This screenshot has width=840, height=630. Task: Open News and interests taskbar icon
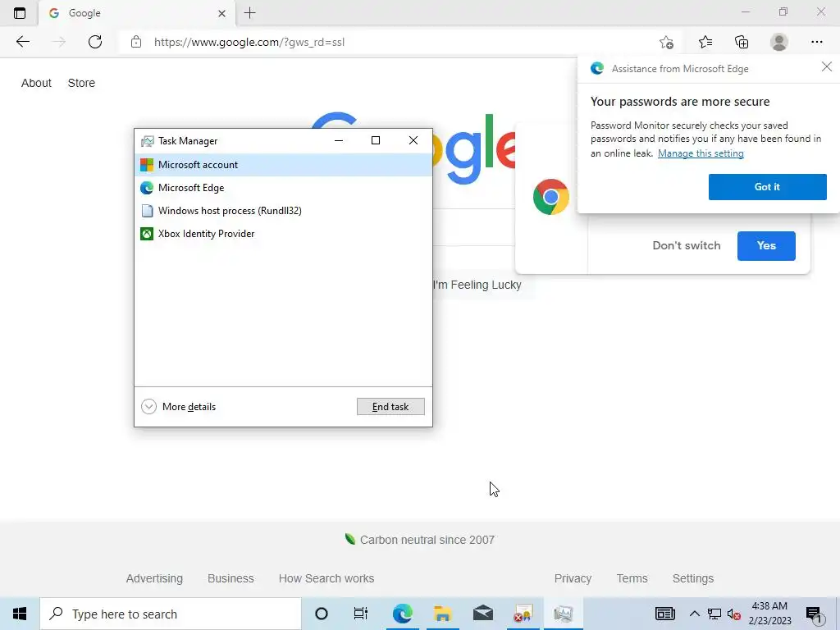(664, 614)
